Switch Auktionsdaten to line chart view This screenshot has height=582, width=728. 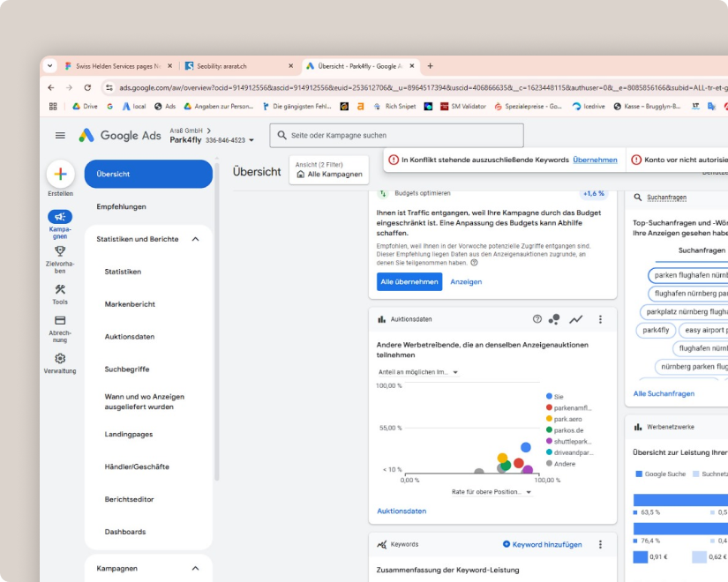pyautogui.click(x=575, y=319)
